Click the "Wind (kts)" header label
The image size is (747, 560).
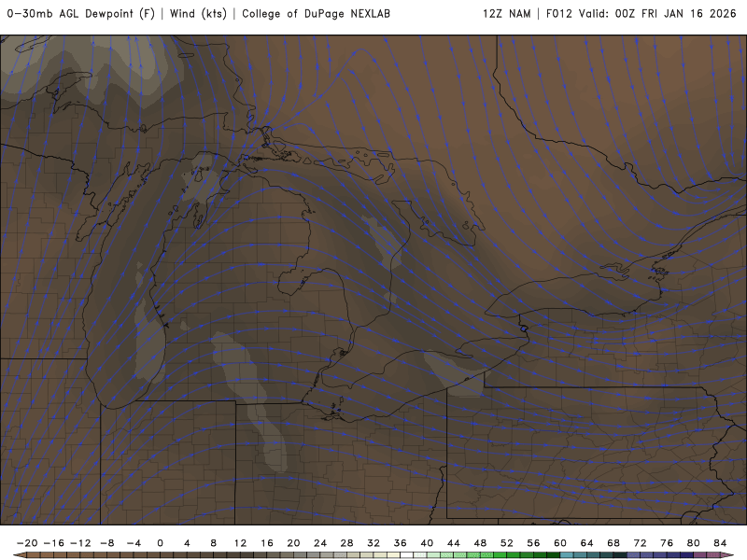coord(198,14)
